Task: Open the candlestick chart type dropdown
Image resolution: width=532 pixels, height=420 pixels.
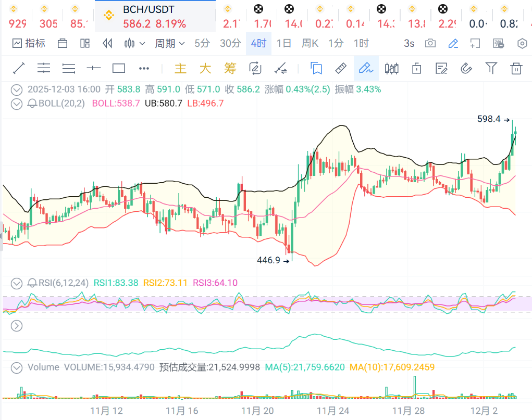Action: (134, 43)
